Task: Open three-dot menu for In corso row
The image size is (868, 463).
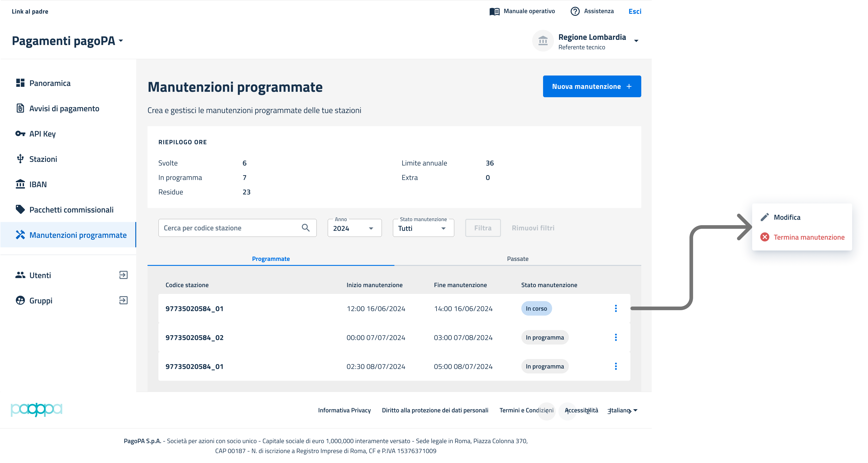Action: pyautogui.click(x=616, y=308)
